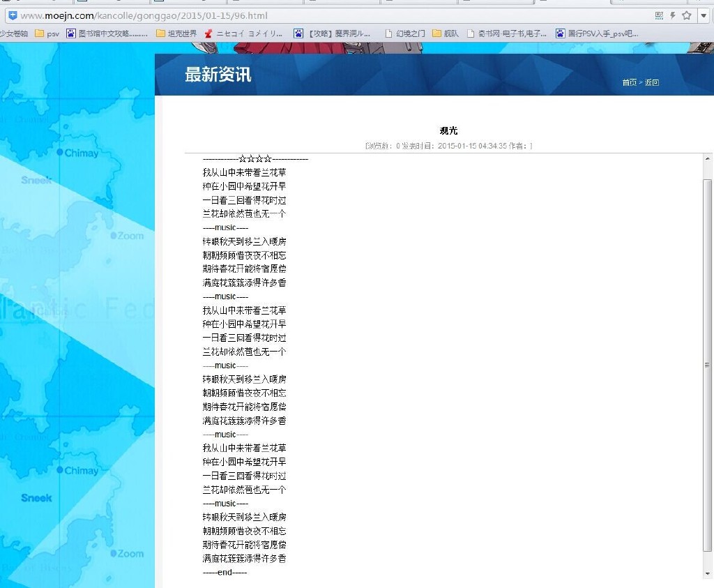Open 【攻略】魔界洞 bookmark

pyautogui.click(x=333, y=33)
